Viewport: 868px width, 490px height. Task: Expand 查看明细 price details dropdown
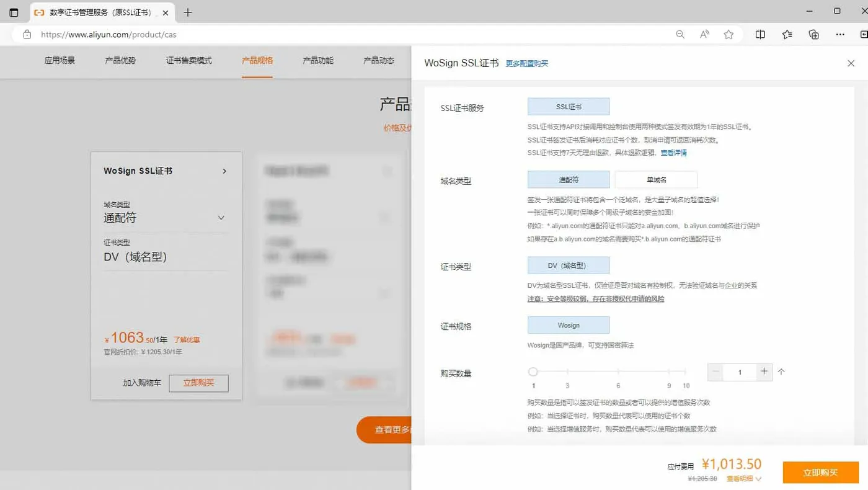click(744, 479)
